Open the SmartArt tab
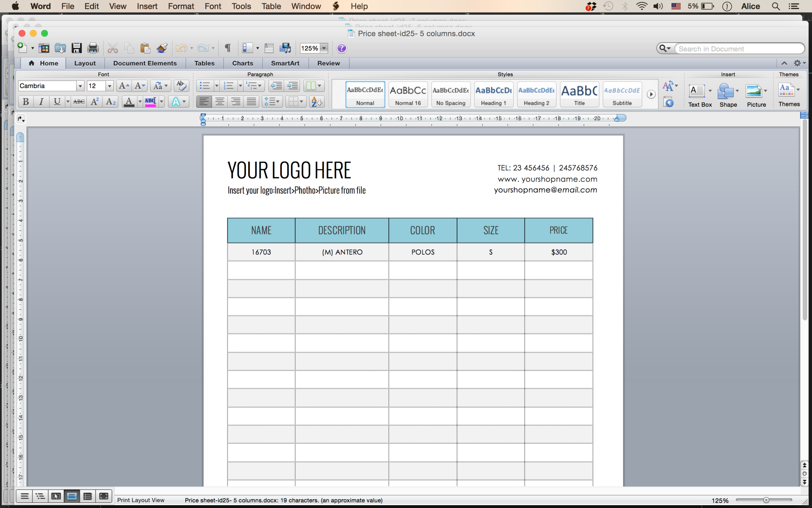812x508 pixels. pos(285,63)
